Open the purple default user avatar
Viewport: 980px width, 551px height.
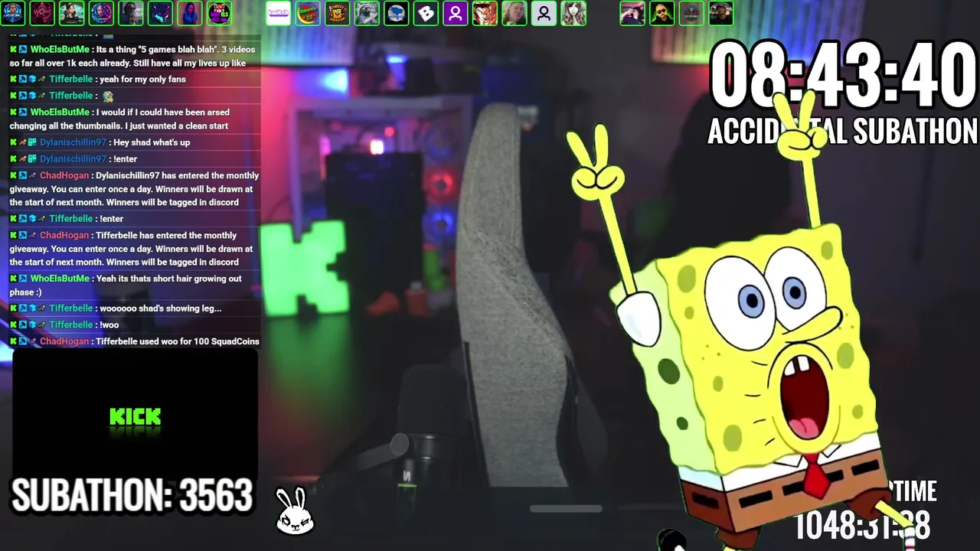click(x=456, y=13)
